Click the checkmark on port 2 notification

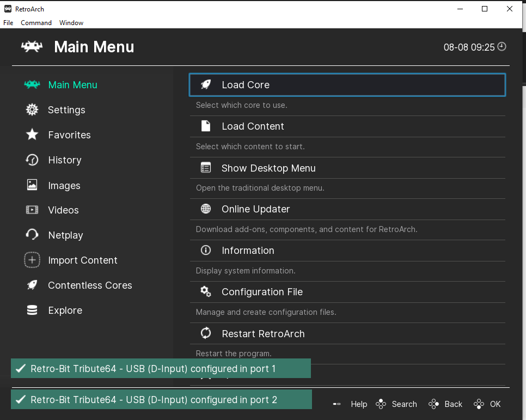21,399
